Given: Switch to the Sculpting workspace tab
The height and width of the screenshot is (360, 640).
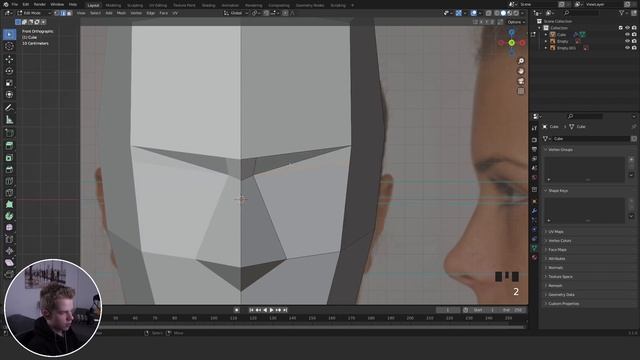Looking at the screenshot, I should point(135,5).
